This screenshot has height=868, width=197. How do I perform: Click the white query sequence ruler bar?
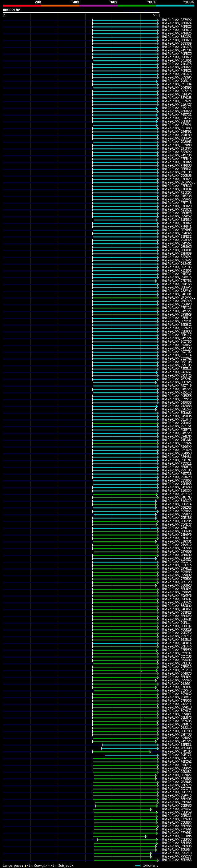click(x=81, y=12)
